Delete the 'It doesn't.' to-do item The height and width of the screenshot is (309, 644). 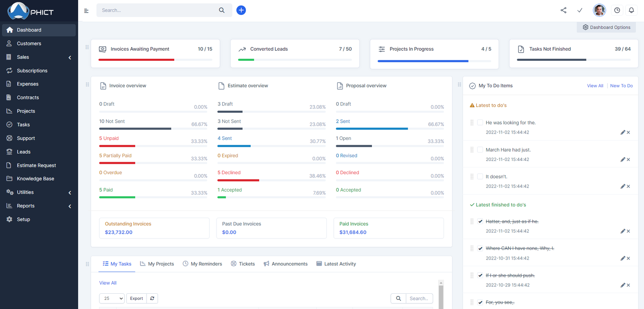pos(628,186)
